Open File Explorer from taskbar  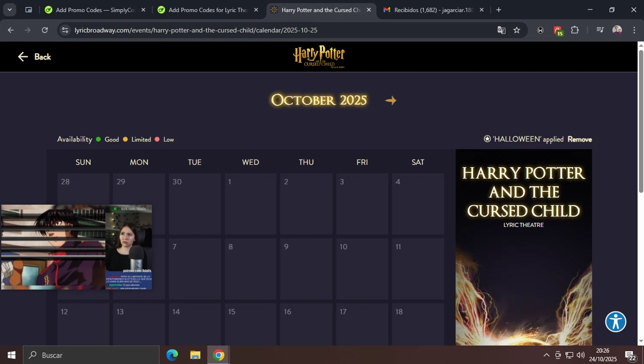coord(195,355)
